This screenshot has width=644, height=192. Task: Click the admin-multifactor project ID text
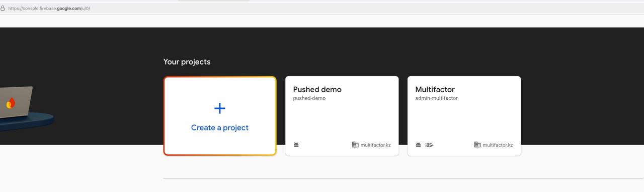pos(436,98)
